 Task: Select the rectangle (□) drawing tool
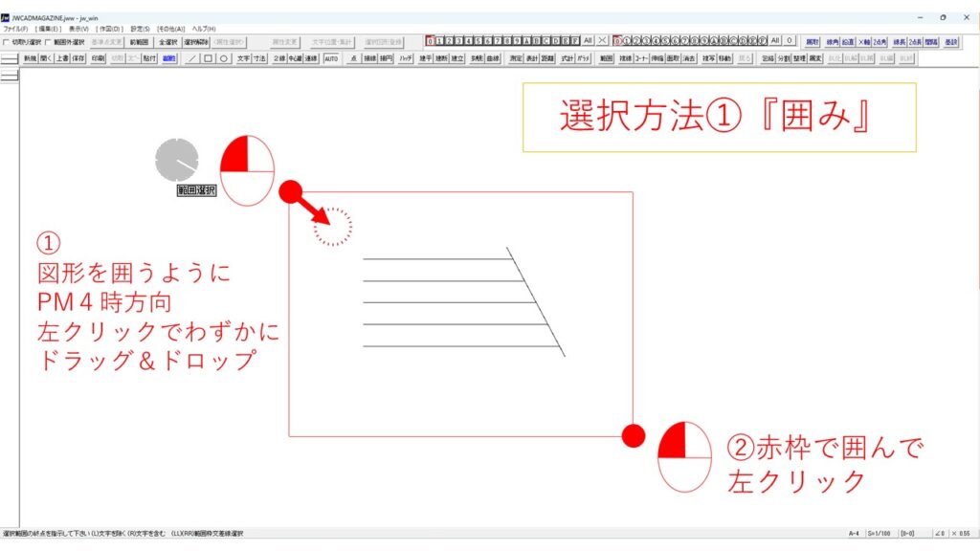(208, 58)
